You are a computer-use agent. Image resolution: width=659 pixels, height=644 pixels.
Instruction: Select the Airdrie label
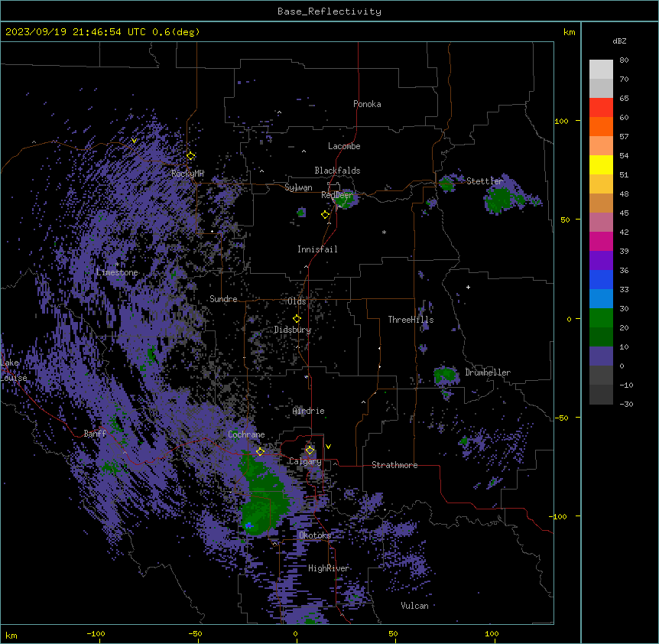(x=309, y=411)
